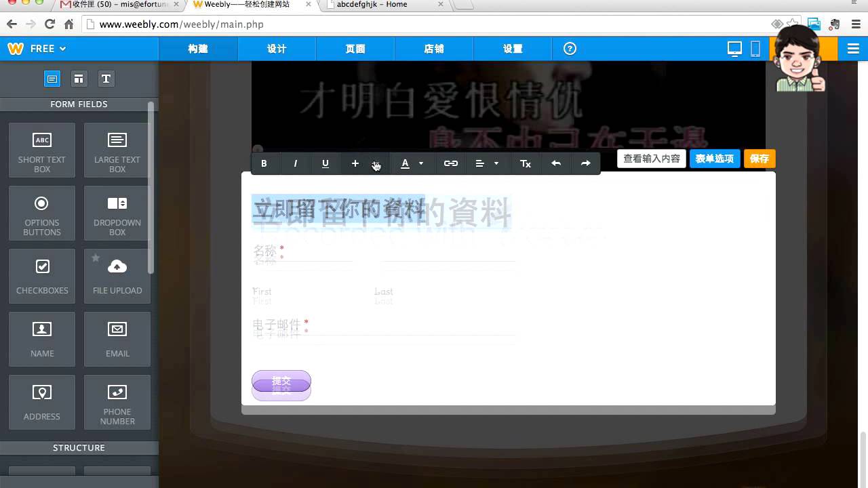Increase font size with the plus button
The height and width of the screenshot is (488, 868).
point(355,163)
